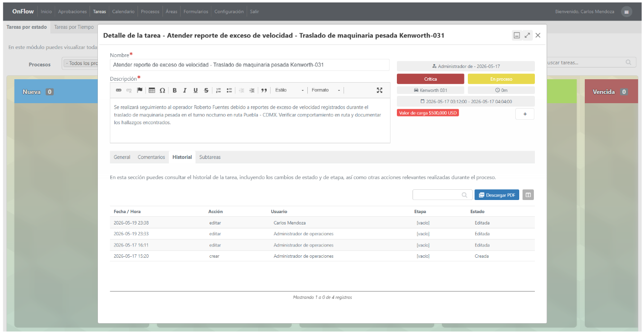Image resolution: width=644 pixels, height=334 pixels.
Task: Open the Formato dropdown
Action: coord(326,90)
